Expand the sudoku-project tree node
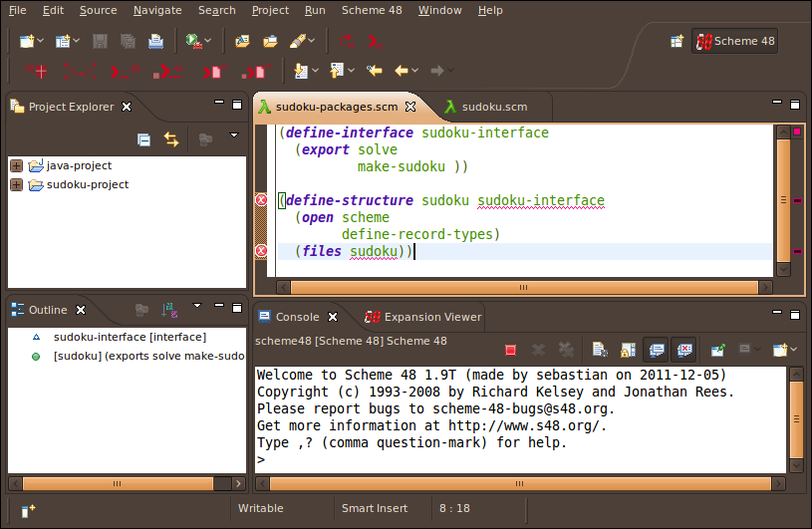This screenshot has width=812, height=529. click(x=17, y=184)
